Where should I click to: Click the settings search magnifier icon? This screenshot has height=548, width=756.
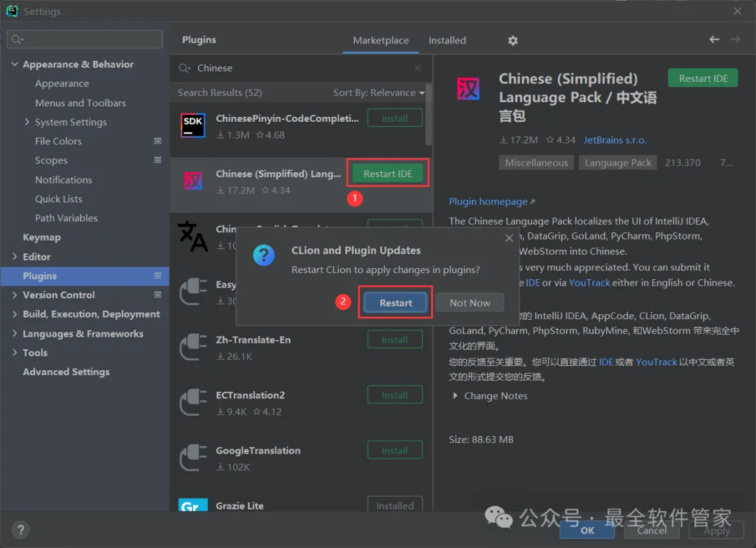17,39
